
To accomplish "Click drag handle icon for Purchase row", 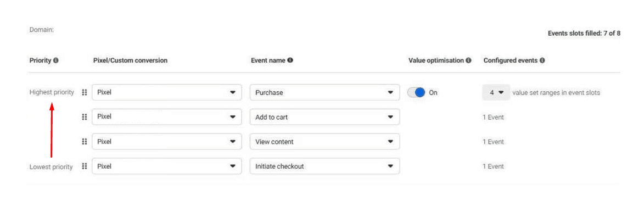I will pyautogui.click(x=84, y=92).
